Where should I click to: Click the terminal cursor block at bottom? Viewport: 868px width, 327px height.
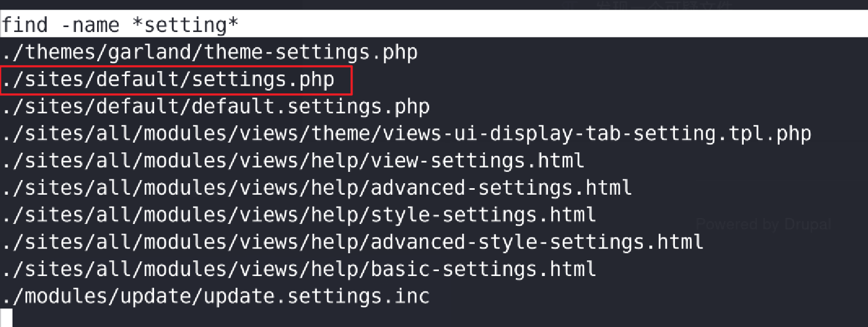(x=7, y=318)
